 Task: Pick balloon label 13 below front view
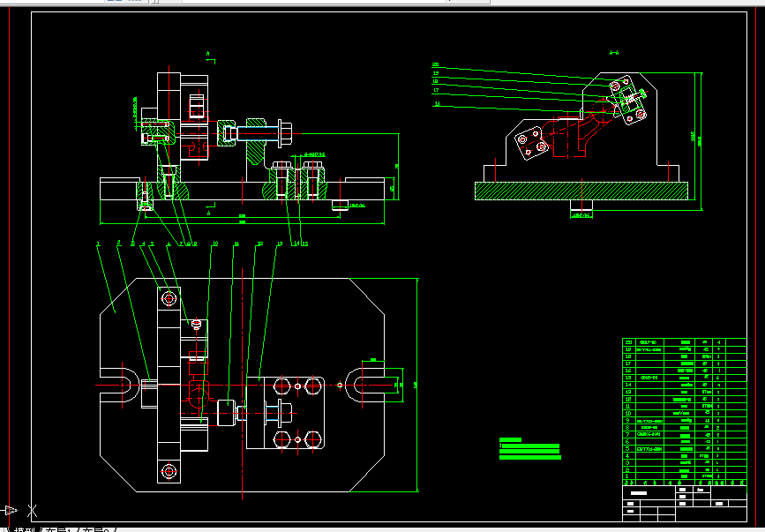tap(280, 244)
